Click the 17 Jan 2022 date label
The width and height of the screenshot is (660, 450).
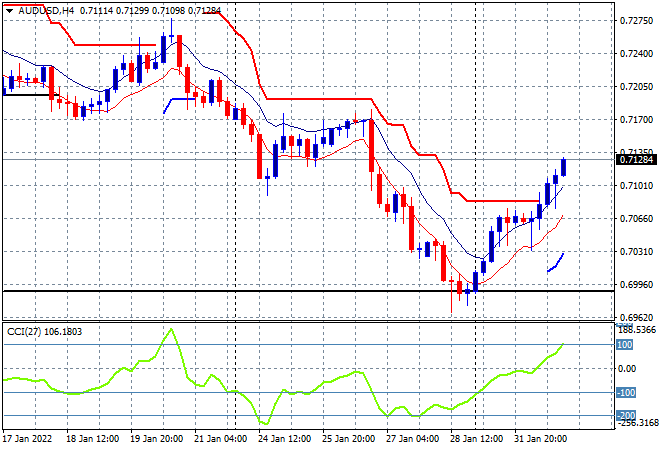27,439
